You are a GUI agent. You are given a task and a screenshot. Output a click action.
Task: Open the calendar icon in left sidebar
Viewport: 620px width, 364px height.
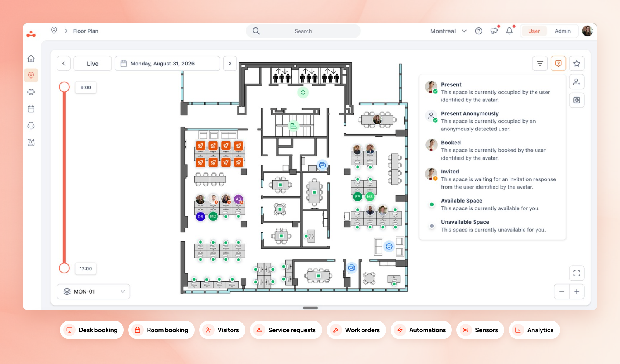point(31,109)
